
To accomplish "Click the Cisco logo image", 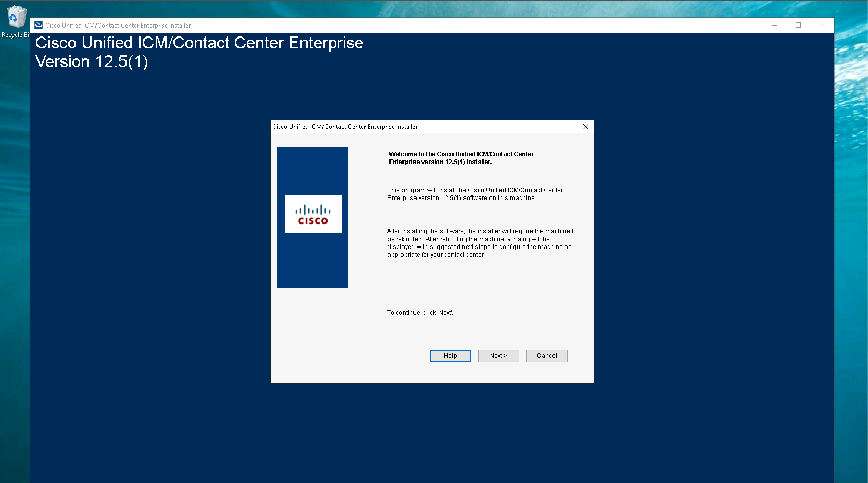I will [x=313, y=214].
